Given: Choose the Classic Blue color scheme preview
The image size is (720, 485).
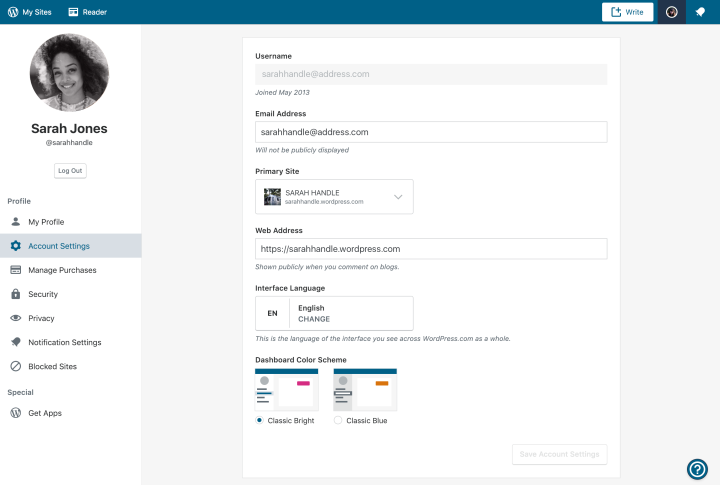Looking at the screenshot, I should point(365,389).
